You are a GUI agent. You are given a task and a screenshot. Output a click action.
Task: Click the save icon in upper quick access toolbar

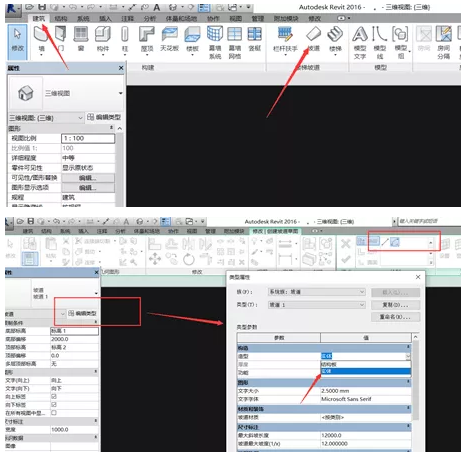42,7
